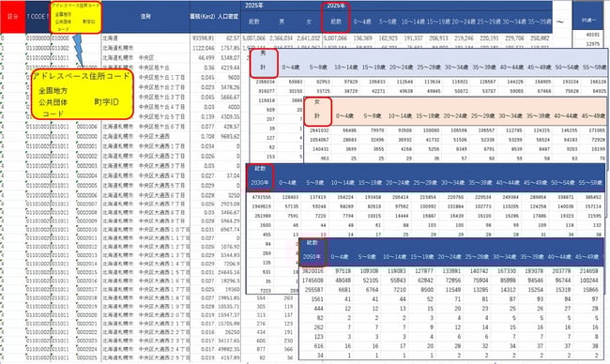
Task: Select population density value 49882.35
Action: point(229,349)
